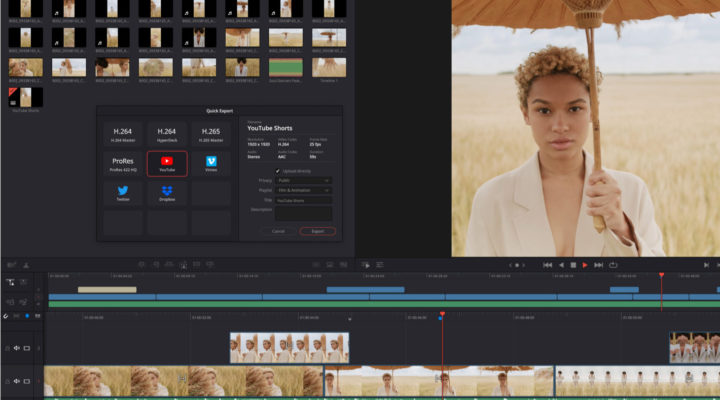
Task: Click the third icon right of the edit buttons
Action: click(x=343, y=265)
